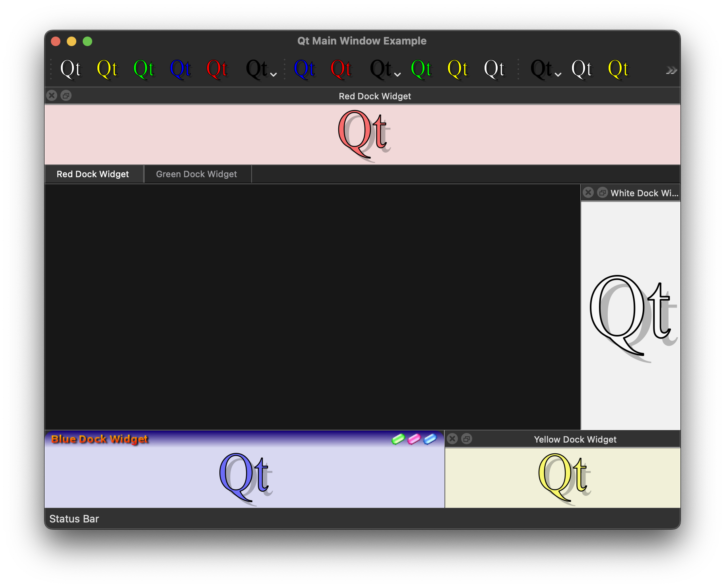Click green pill button on Blue Dock
725x588 pixels.
(398, 439)
